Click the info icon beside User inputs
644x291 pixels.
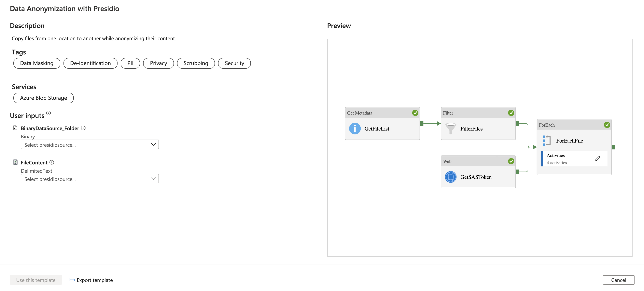[x=49, y=113]
